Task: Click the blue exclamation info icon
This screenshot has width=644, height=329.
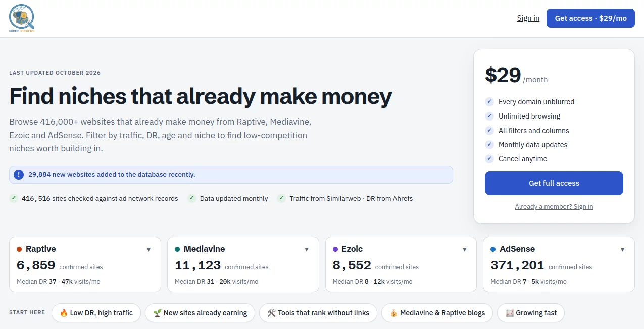Action: click(19, 175)
